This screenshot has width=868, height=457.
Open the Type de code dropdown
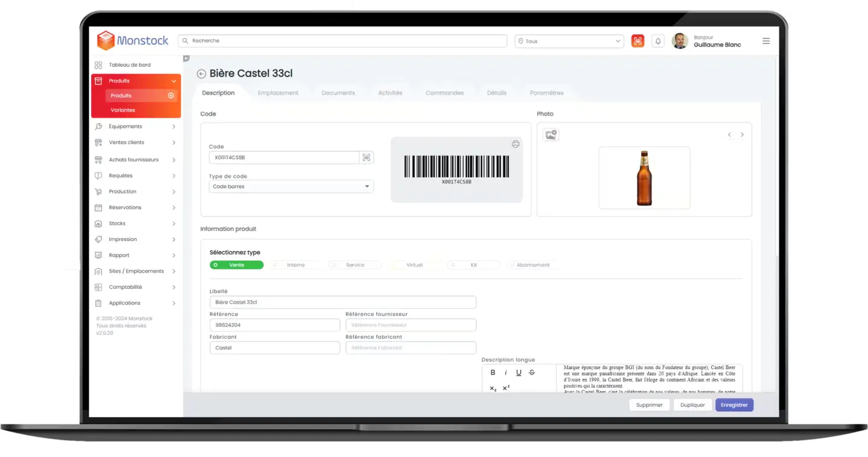(x=291, y=186)
